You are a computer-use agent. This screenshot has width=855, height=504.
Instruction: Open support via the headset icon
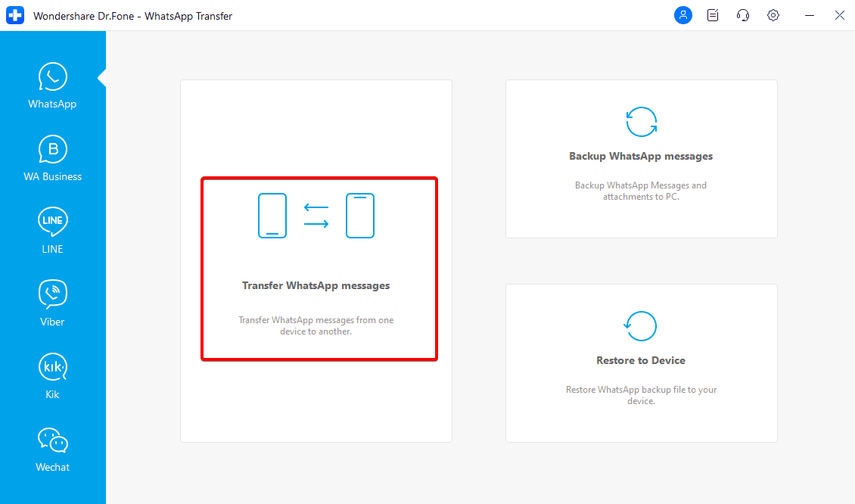[743, 15]
